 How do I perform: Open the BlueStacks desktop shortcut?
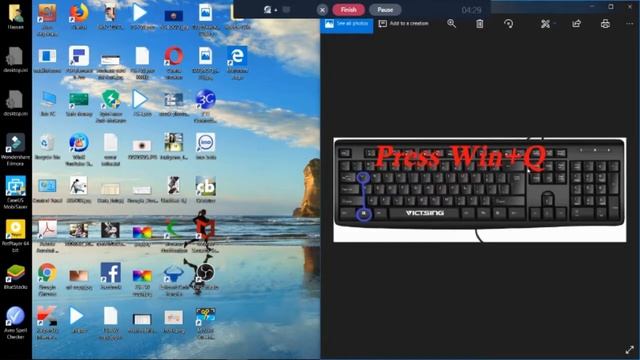(16, 277)
